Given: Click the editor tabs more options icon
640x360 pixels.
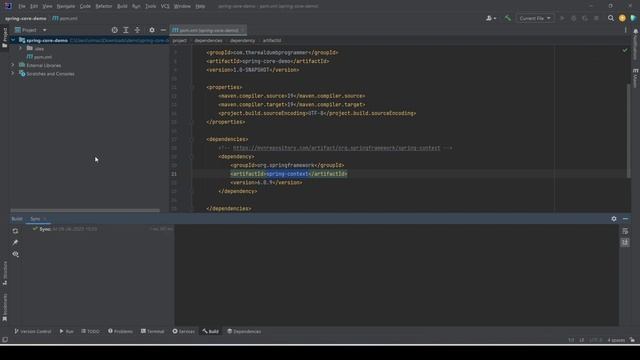Looking at the screenshot, I should [x=625, y=30].
